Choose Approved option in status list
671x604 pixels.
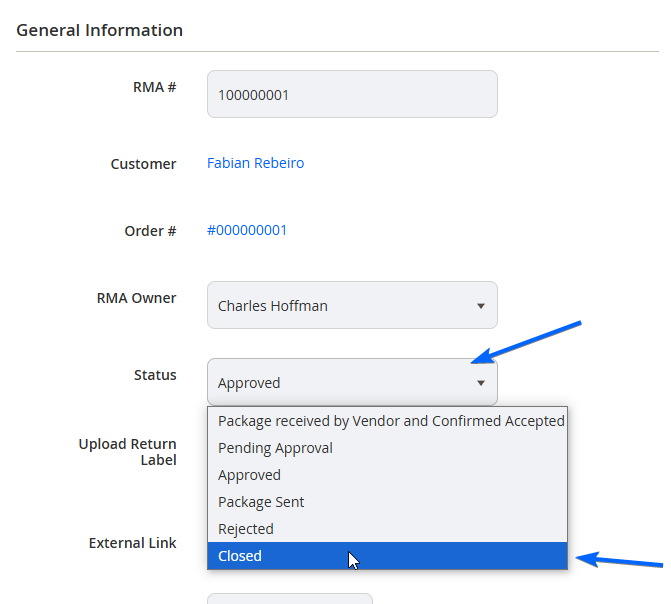387,475
